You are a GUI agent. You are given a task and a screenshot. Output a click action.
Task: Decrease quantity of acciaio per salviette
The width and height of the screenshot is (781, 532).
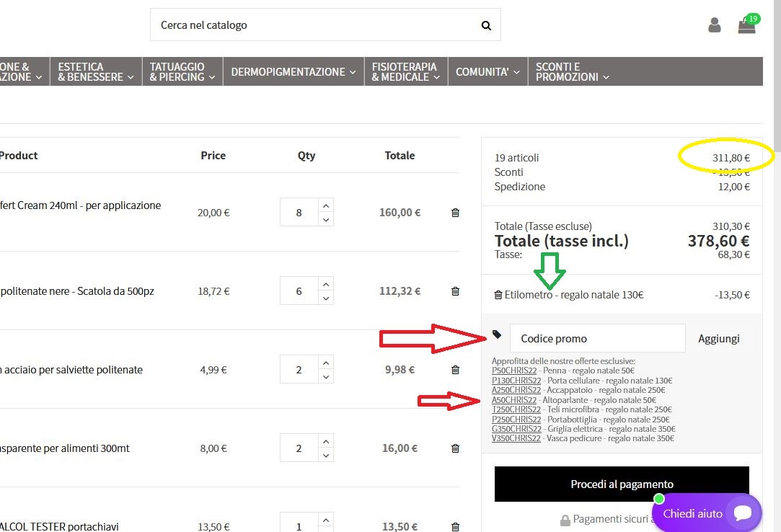pyautogui.click(x=326, y=376)
